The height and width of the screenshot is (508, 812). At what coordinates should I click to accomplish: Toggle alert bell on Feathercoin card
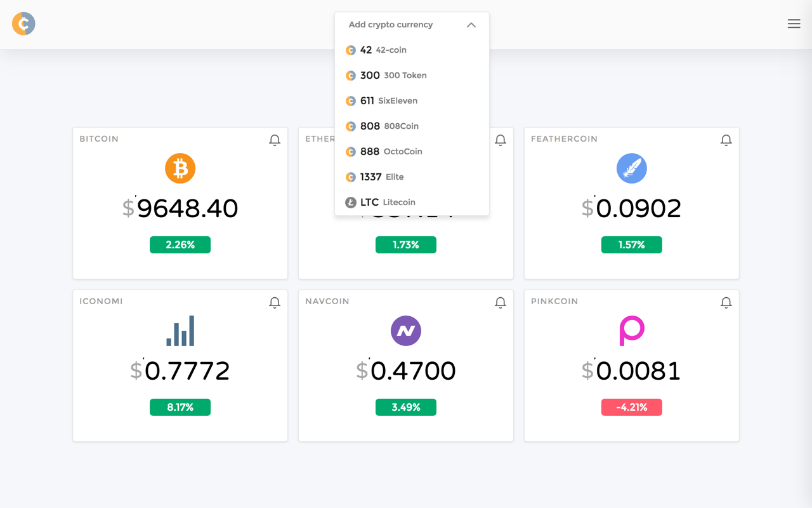click(x=726, y=140)
